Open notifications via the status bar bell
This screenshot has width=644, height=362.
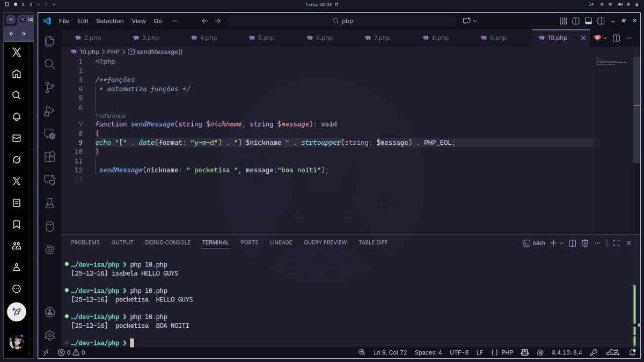point(632,352)
